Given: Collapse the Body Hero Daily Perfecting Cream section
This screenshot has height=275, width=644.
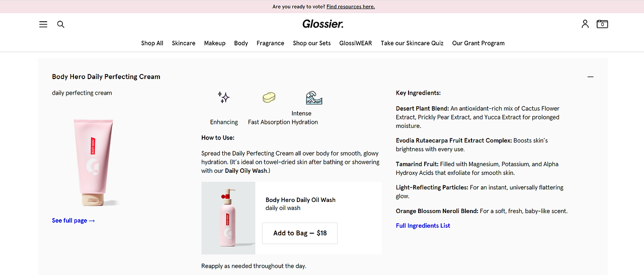Looking at the screenshot, I should coord(590,77).
